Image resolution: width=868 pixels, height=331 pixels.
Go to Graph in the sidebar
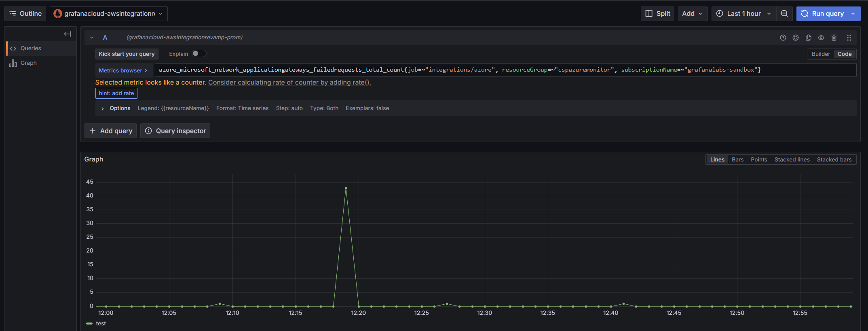click(28, 63)
